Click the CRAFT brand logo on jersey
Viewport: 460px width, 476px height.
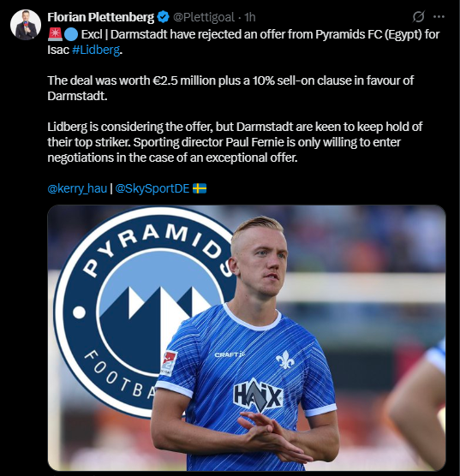click(x=230, y=354)
